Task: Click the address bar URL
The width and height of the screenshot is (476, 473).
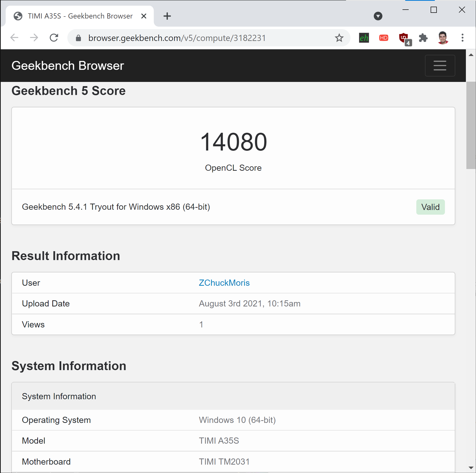Action: (x=177, y=38)
